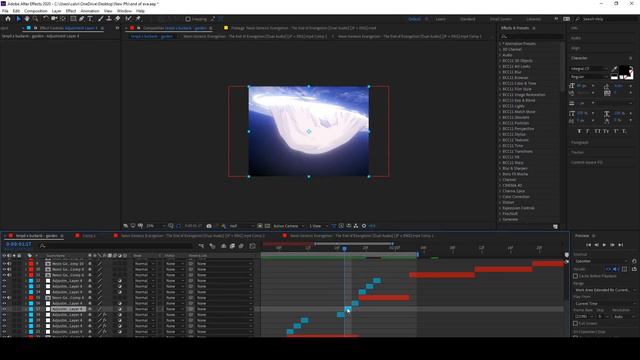Screen dimensions: 640x360
Task: Click the snapshot camera icon in viewer
Action: click(209, 226)
